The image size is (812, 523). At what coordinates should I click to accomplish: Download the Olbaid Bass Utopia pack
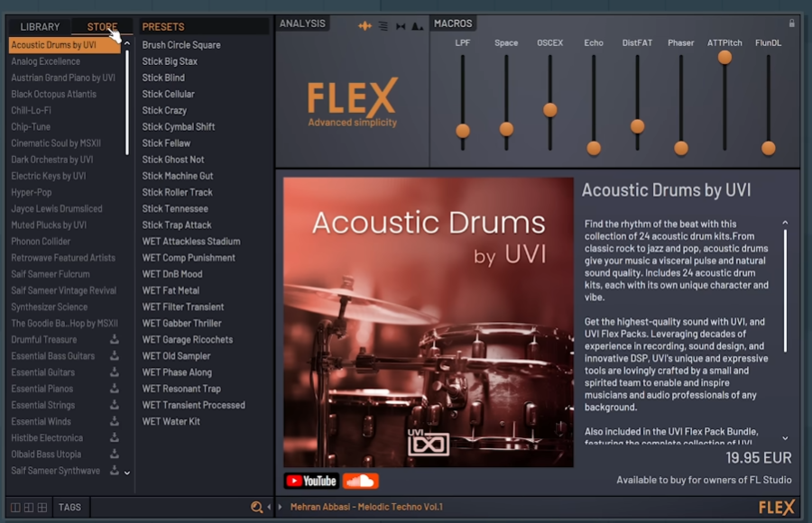pos(115,454)
